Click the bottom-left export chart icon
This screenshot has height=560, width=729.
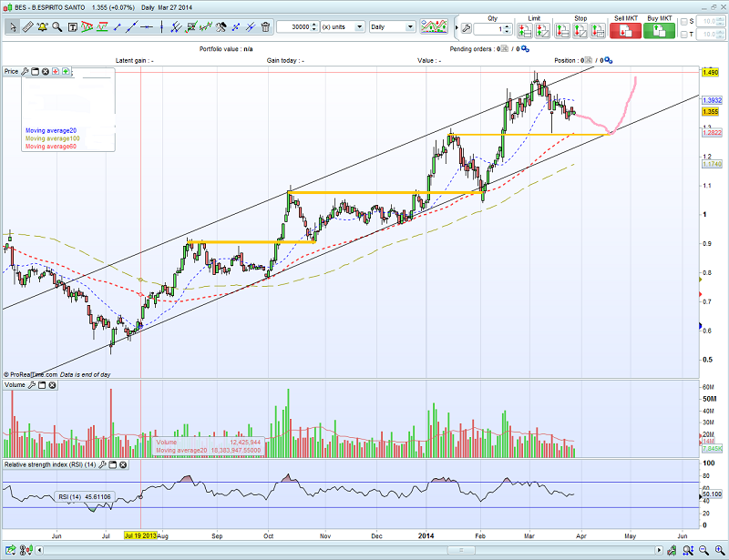coord(10,551)
